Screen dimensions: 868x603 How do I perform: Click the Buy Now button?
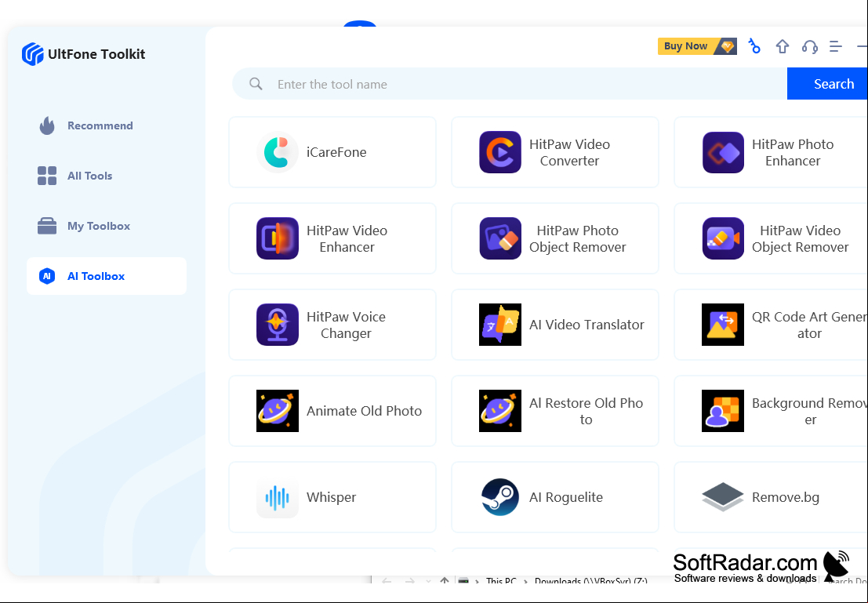tap(697, 46)
